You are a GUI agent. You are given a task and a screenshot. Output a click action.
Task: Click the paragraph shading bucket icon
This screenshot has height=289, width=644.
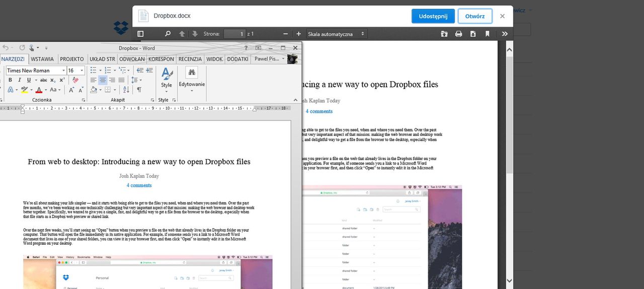(x=94, y=90)
